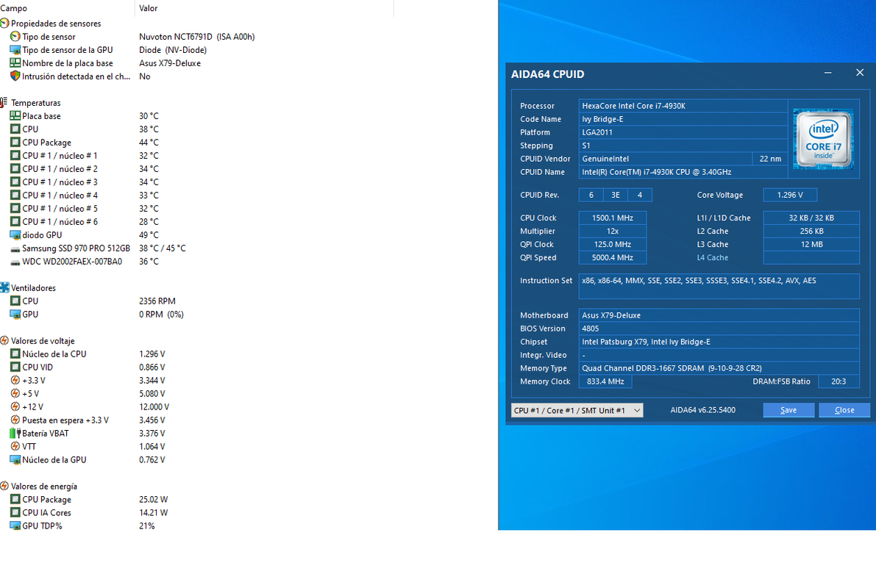This screenshot has height=588, width=876.
Task: Click the CPU IA Cores power icon
Action: tap(15, 512)
